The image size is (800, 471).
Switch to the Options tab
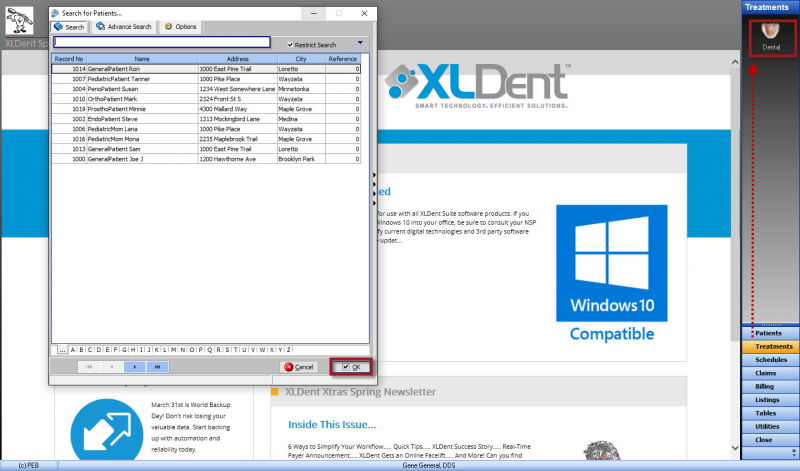(181, 27)
